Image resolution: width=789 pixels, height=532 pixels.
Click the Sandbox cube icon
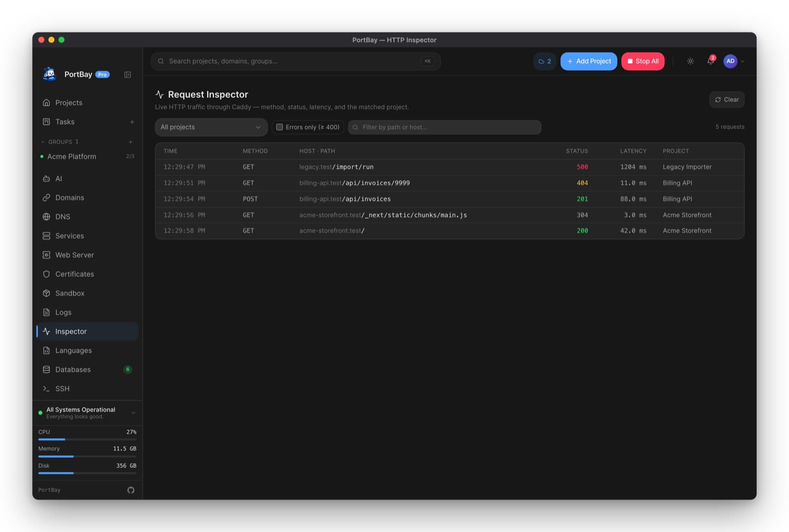pyautogui.click(x=46, y=293)
